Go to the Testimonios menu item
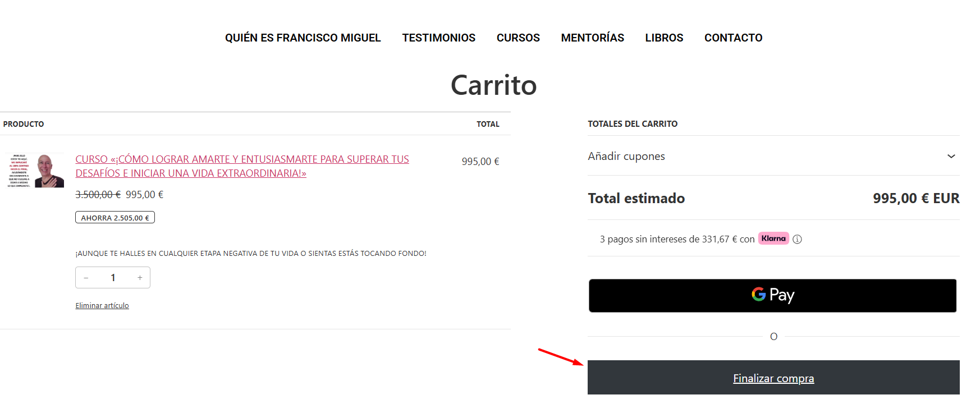 tap(438, 38)
